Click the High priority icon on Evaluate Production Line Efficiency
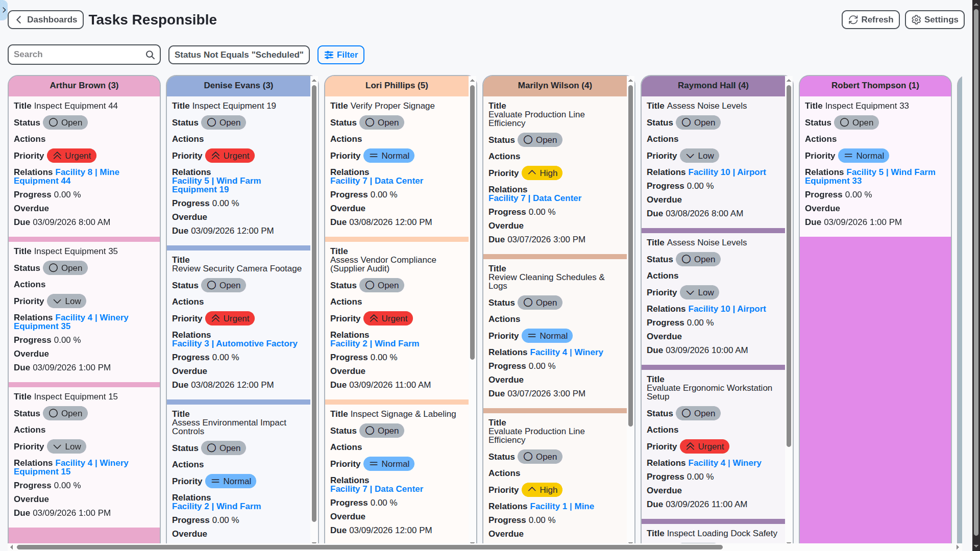The height and width of the screenshot is (551, 980). coord(532,173)
